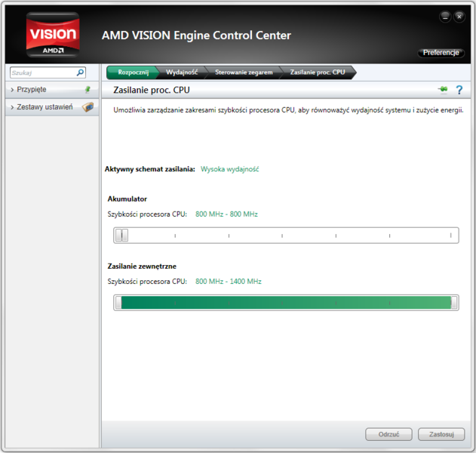
Task: Click the Zasilanie zewnętrzne section label
Action: [x=142, y=267]
